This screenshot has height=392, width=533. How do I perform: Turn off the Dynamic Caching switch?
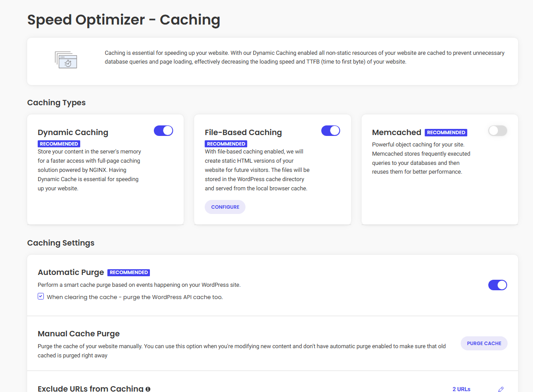coord(163,131)
